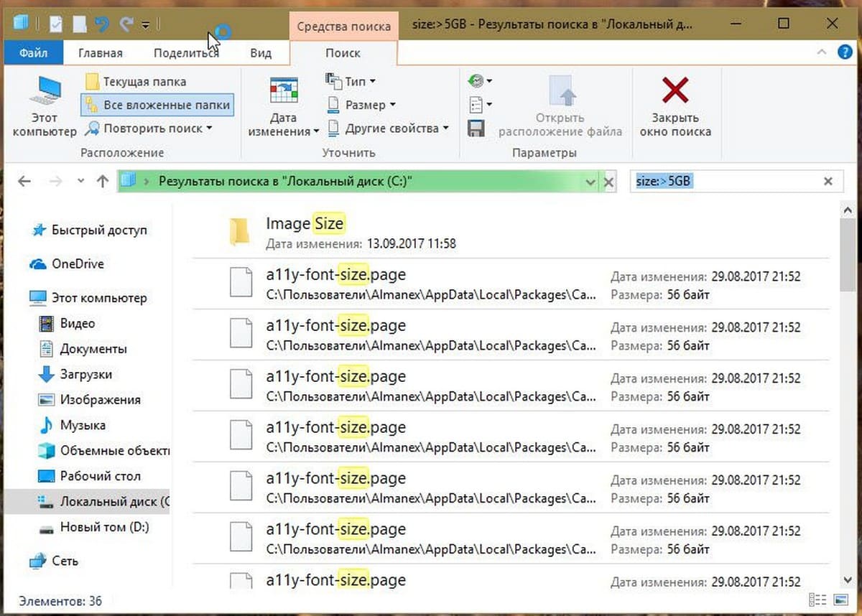This screenshot has height=616, width=862.
Task: Click the Закрыть окно поиска red X
Action: [675, 106]
